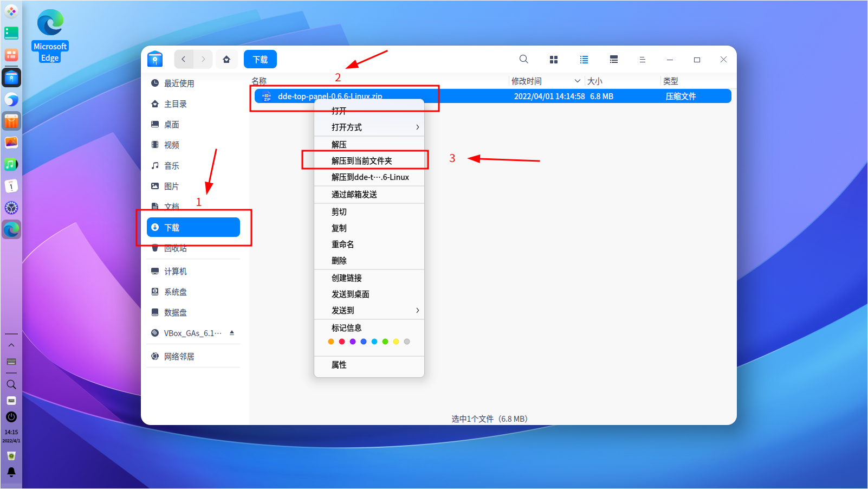Screen dimensions: 868x489
Task: Open the Edge browser in the dock
Action: pyautogui.click(x=11, y=230)
